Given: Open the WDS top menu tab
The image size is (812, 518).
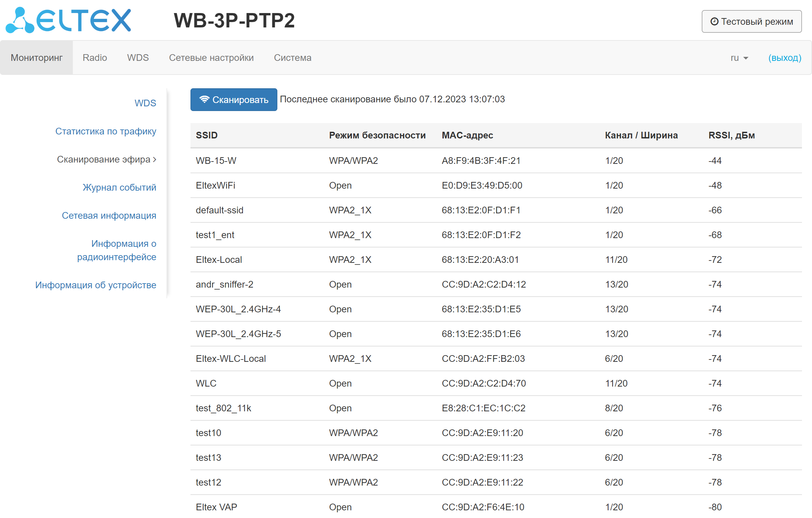Looking at the screenshot, I should pos(138,58).
